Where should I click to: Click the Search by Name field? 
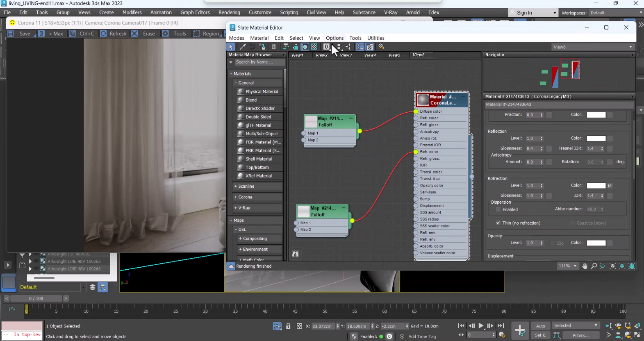click(260, 62)
